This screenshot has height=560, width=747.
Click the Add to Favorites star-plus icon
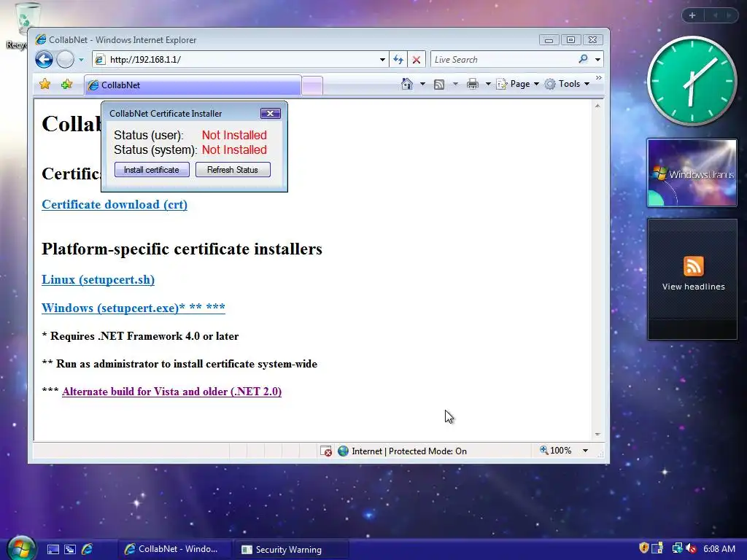pyautogui.click(x=66, y=85)
